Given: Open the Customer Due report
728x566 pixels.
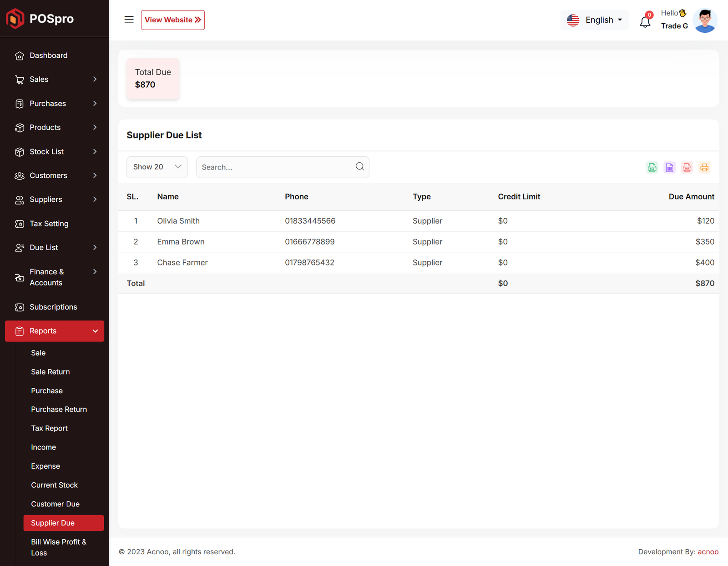Looking at the screenshot, I should (55, 504).
